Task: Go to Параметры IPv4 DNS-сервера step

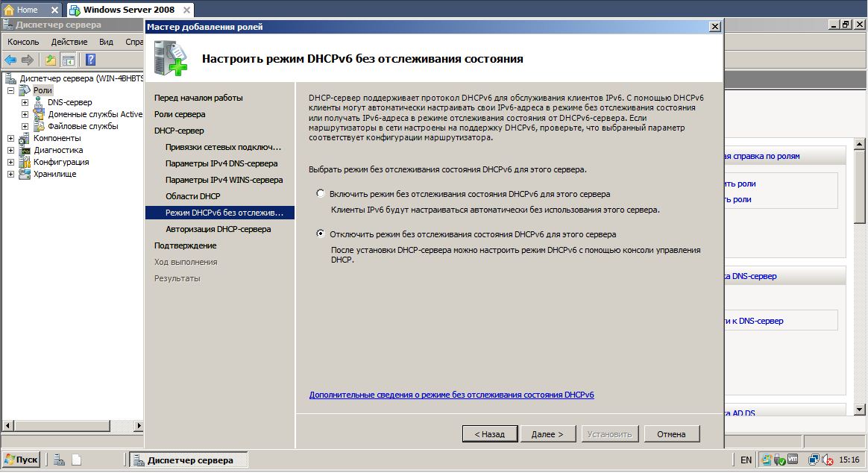Action: point(221,163)
